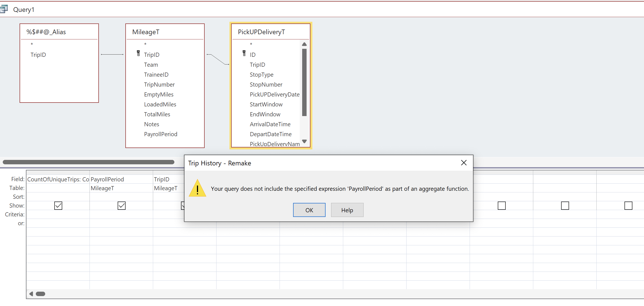Click the yellow warning icon in dialog
This screenshot has width=644, height=306.
(x=197, y=189)
